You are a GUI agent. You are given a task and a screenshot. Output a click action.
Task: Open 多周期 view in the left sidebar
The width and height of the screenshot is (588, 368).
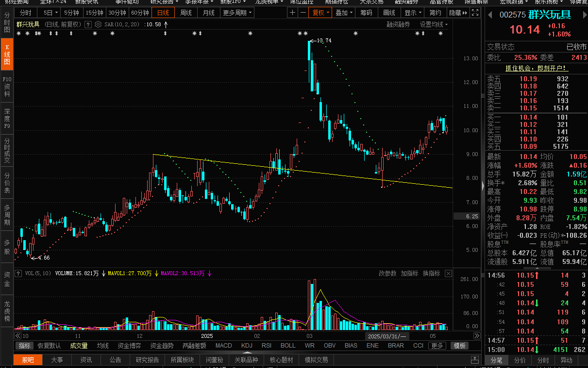(7, 214)
